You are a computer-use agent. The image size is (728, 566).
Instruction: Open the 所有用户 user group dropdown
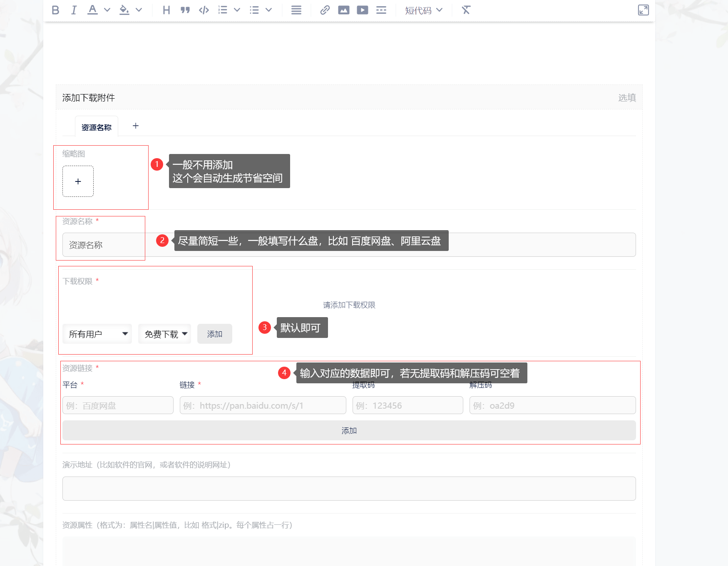pos(97,334)
